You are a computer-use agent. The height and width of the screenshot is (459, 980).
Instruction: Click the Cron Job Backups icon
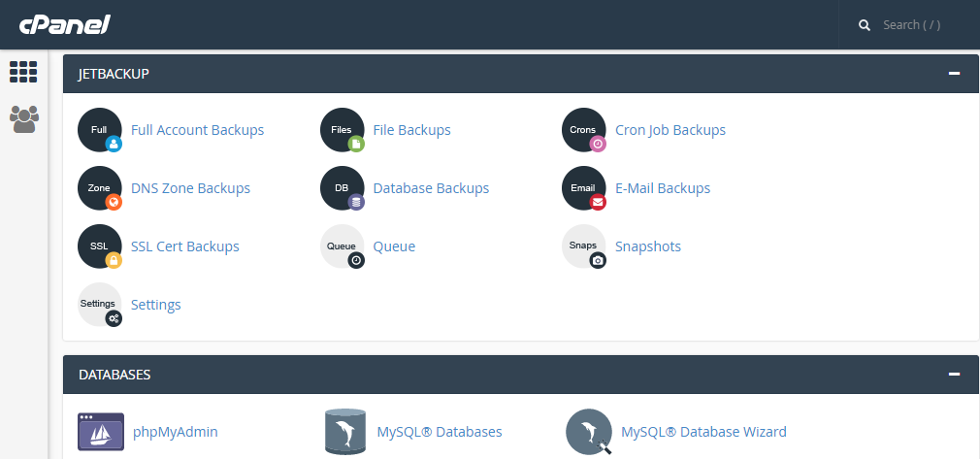(x=584, y=130)
